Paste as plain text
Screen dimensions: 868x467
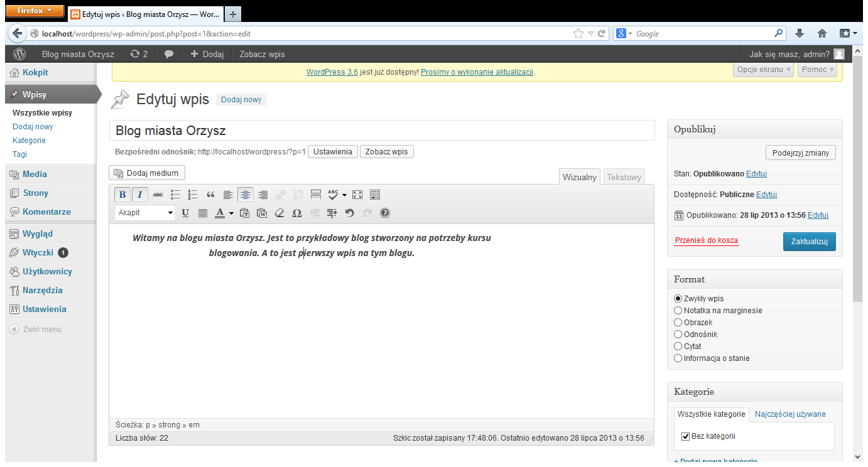point(244,213)
